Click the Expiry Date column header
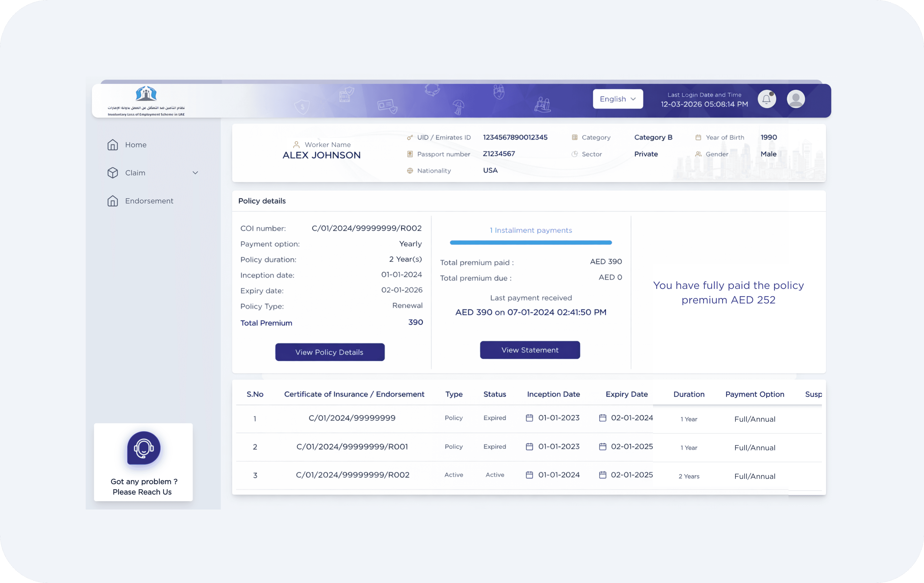Viewport: 924px width, 583px height. [626, 394]
